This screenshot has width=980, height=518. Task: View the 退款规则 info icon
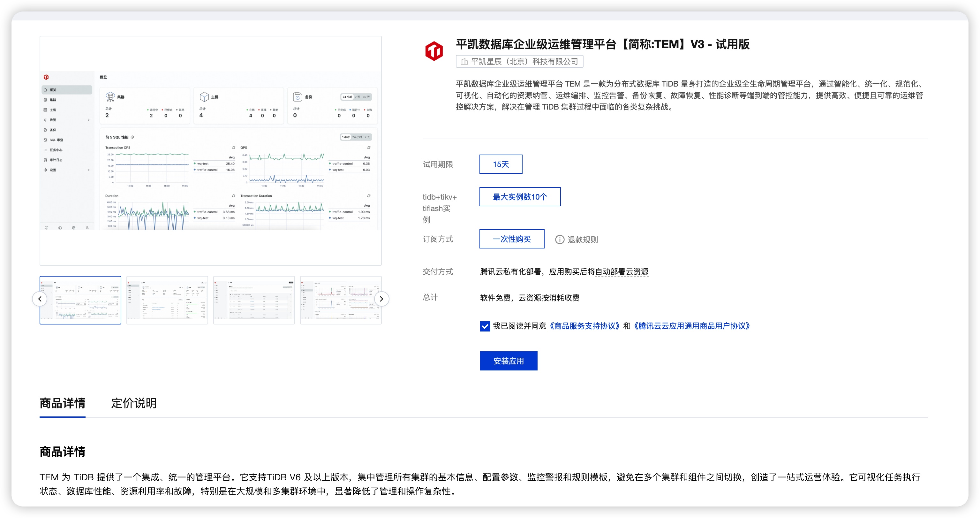[x=559, y=240]
